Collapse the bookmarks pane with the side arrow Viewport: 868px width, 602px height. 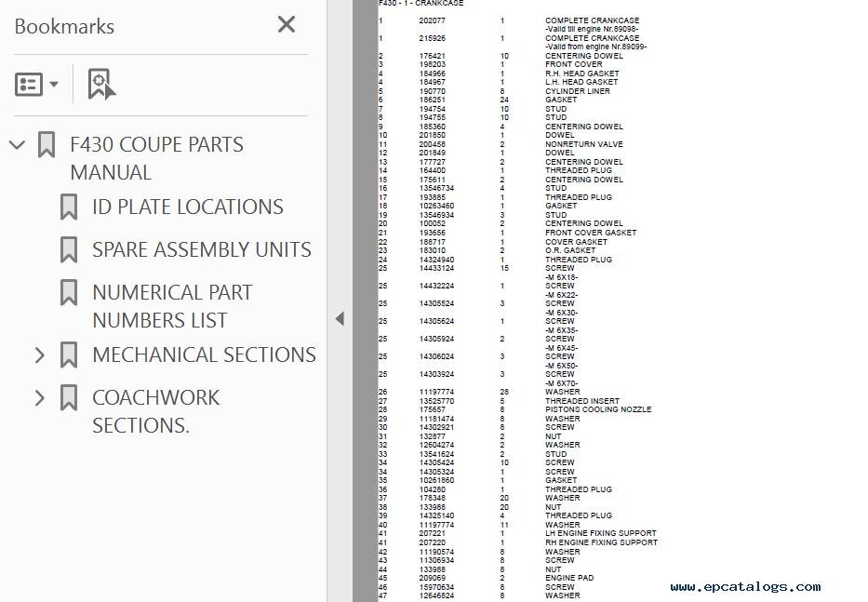tap(340, 318)
